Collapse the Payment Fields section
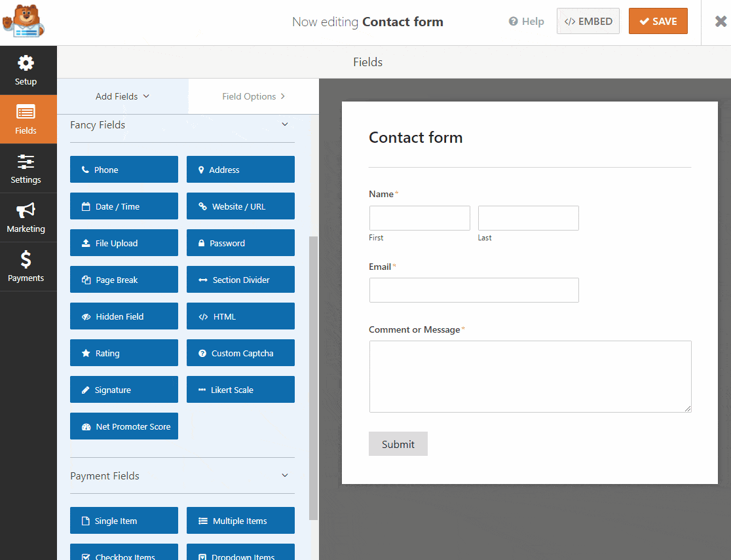The width and height of the screenshot is (731, 560). tap(284, 476)
